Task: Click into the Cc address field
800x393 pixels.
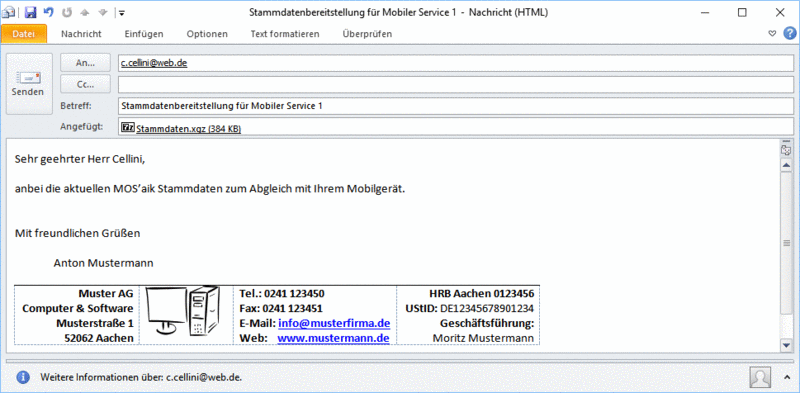Action: [455, 85]
